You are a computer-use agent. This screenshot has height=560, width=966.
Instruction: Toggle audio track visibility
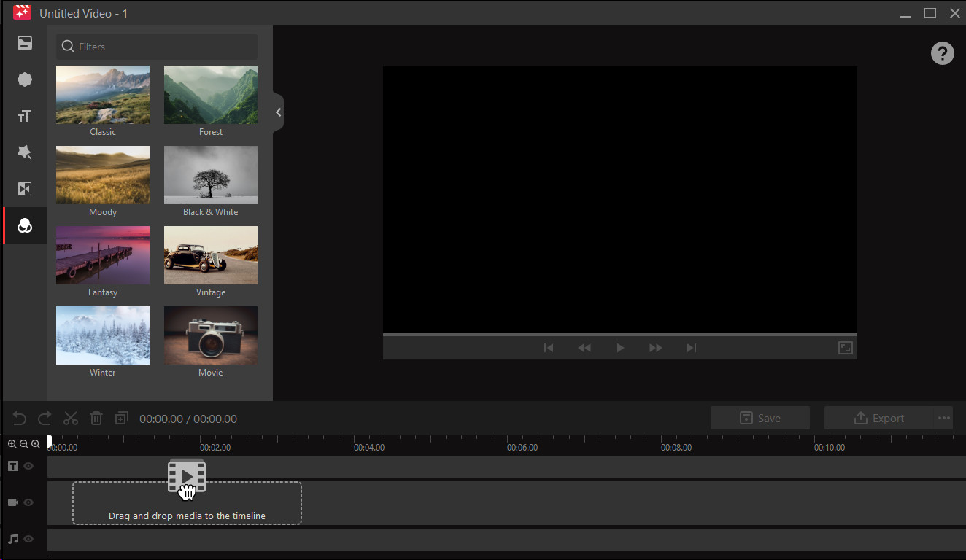[28, 539]
